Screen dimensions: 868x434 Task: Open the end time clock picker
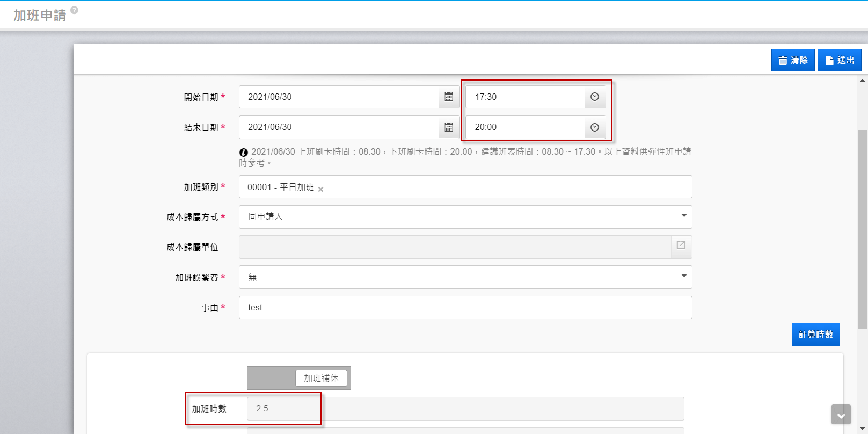tap(595, 127)
